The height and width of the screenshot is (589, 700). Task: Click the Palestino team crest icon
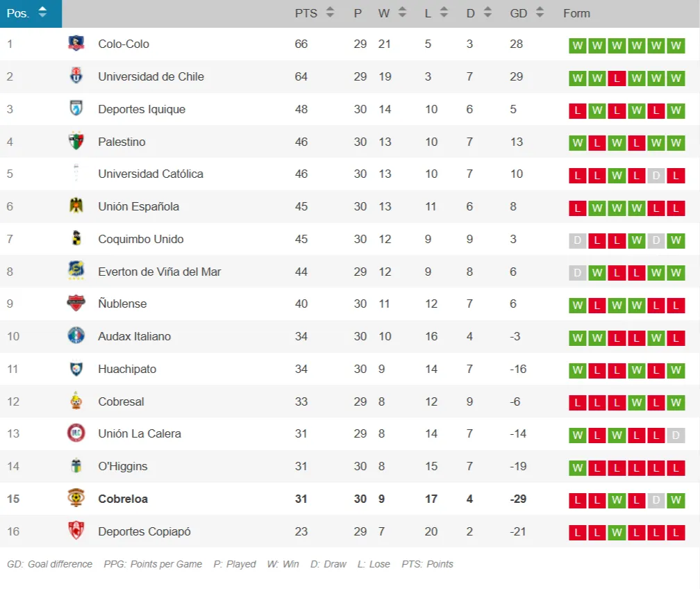click(76, 142)
